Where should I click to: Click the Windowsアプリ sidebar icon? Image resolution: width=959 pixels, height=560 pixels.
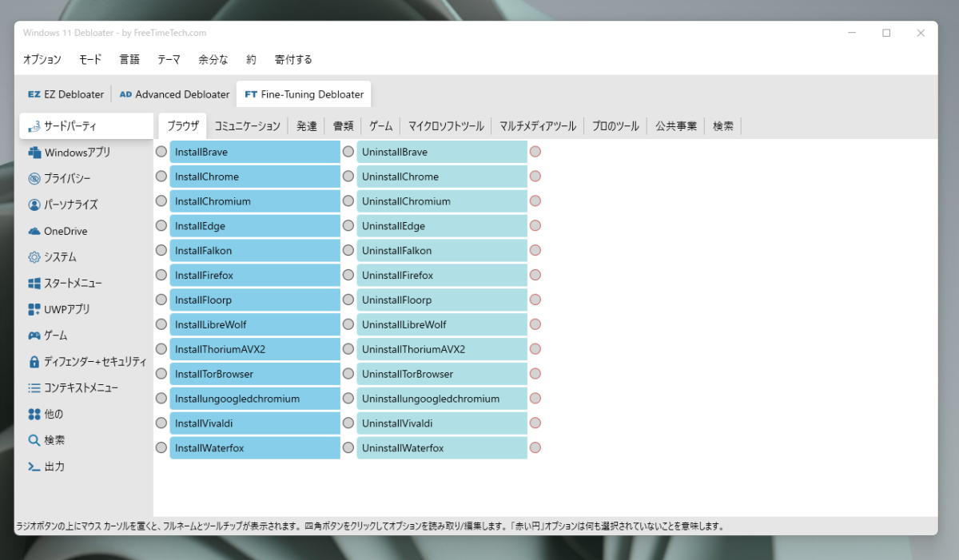point(34,153)
